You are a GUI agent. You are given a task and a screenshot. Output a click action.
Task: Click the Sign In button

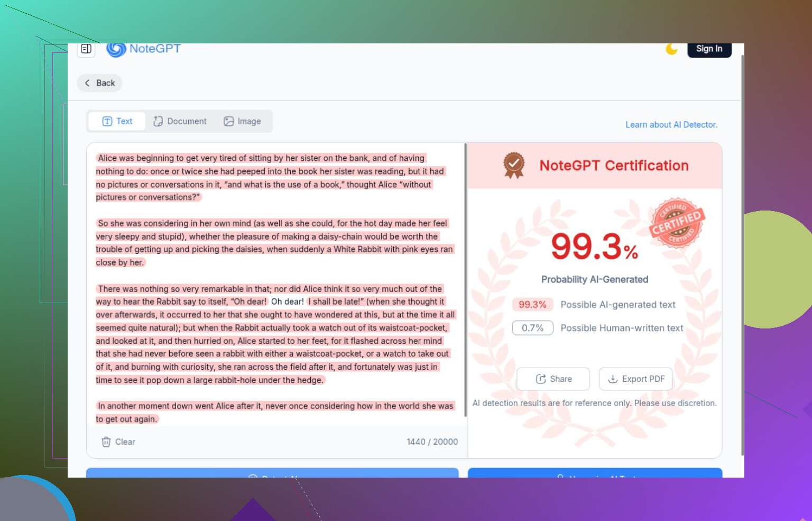(709, 49)
